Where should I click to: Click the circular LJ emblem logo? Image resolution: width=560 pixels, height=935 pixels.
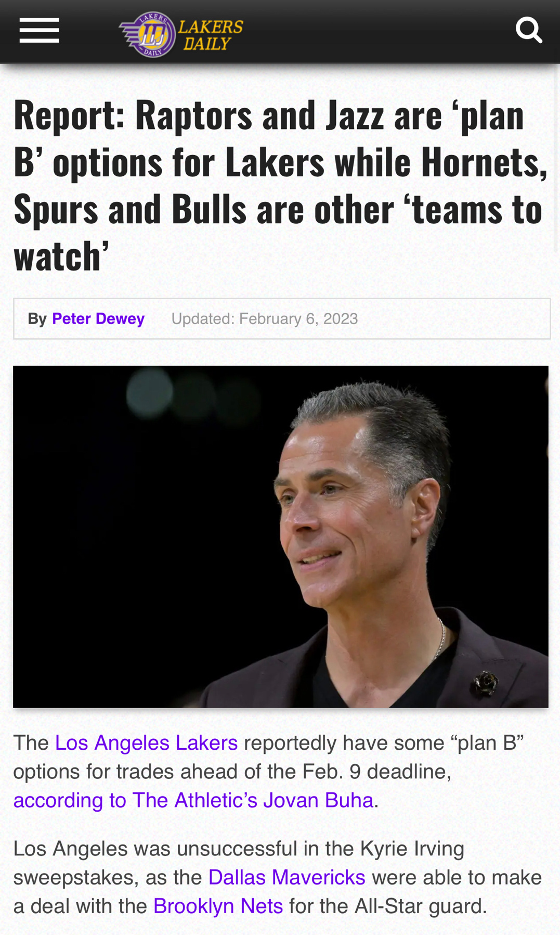click(x=153, y=34)
